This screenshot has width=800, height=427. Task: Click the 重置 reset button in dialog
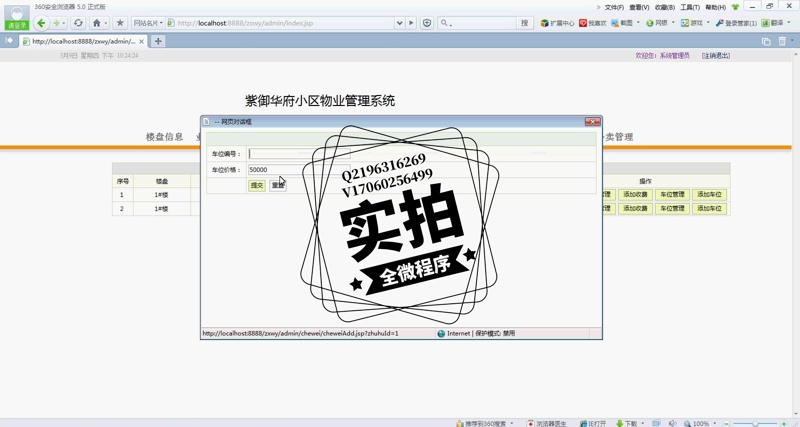(x=278, y=186)
